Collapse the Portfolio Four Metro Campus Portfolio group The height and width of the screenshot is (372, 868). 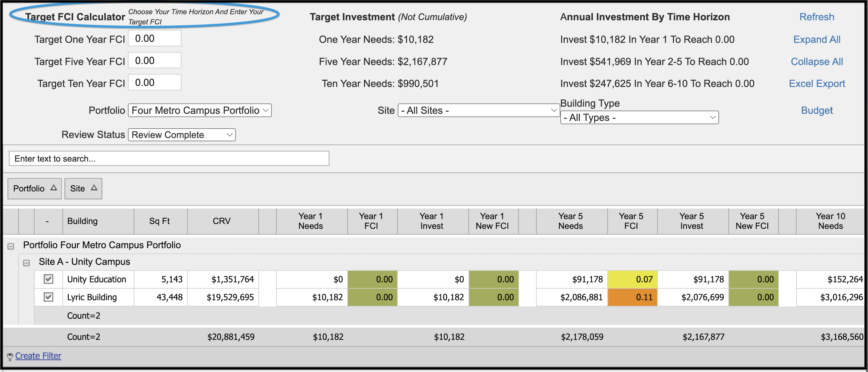tap(11, 246)
